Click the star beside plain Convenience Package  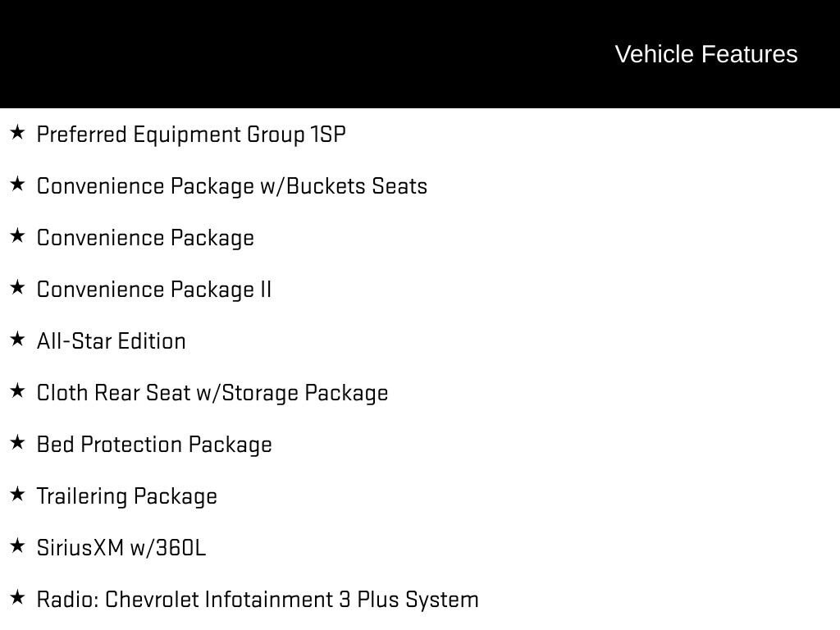point(17,235)
